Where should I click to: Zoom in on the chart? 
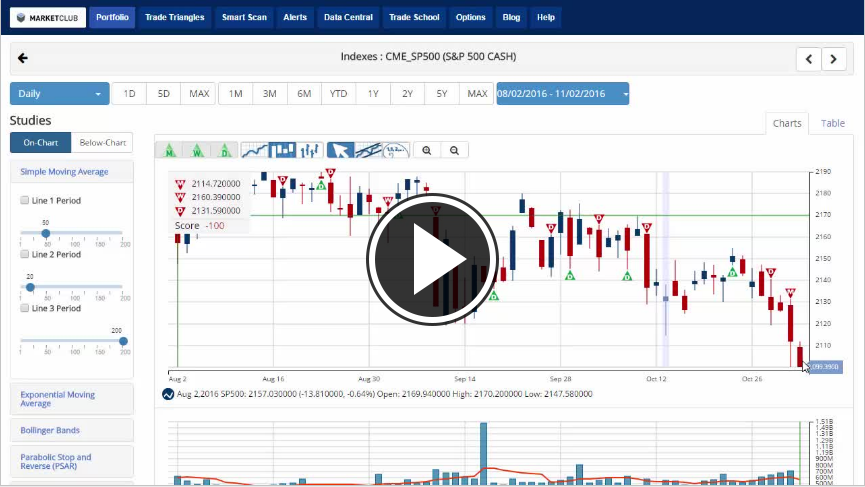(427, 150)
